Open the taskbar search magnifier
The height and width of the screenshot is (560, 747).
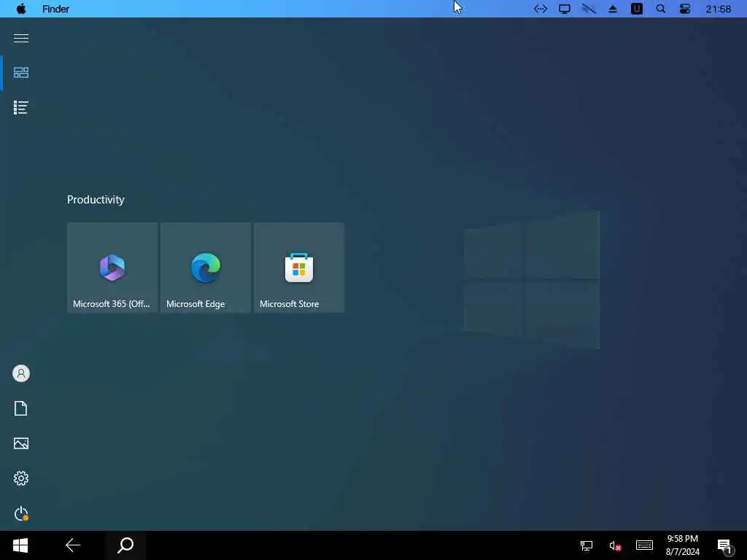[x=125, y=545]
